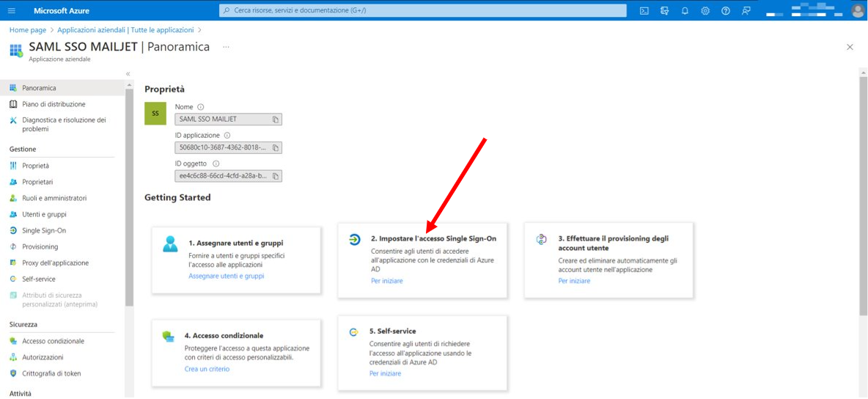Click the Self-service card icon
Image resolution: width=868 pixels, height=399 pixels.
click(x=353, y=332)
